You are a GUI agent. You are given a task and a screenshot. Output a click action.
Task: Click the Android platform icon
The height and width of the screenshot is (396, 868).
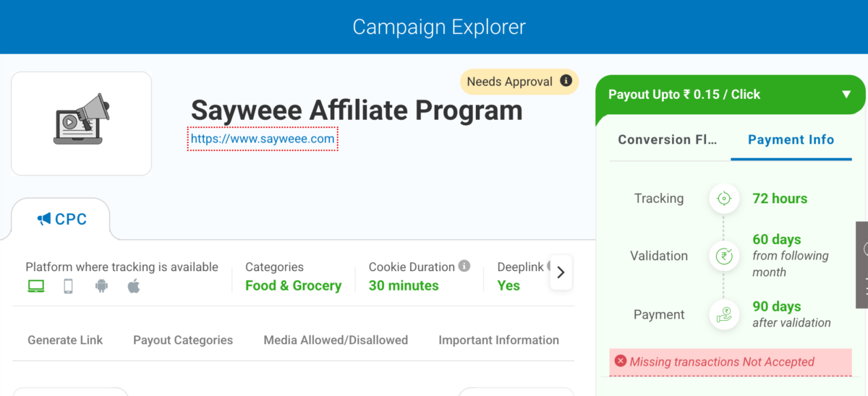[101, 286]
